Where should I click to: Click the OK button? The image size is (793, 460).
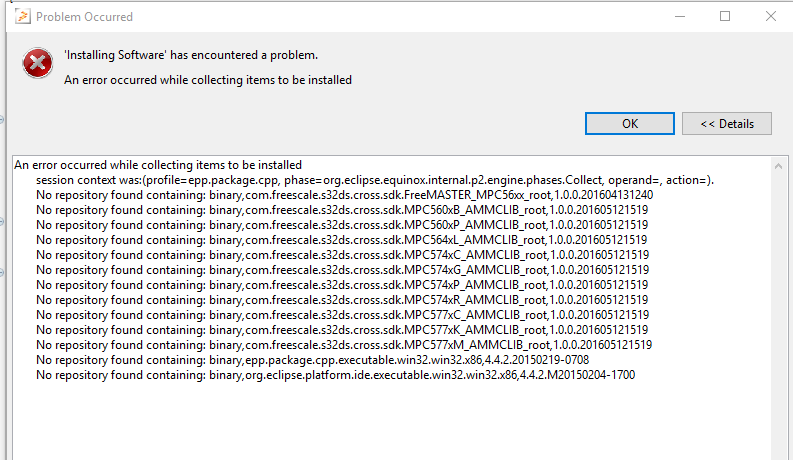tap(629, 123)
